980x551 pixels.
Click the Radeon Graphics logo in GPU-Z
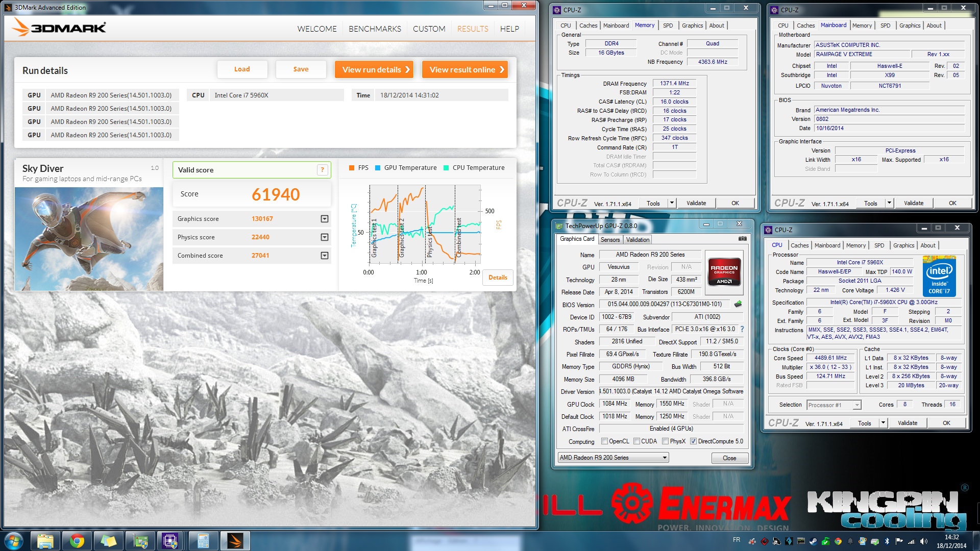tap(724, 271)
